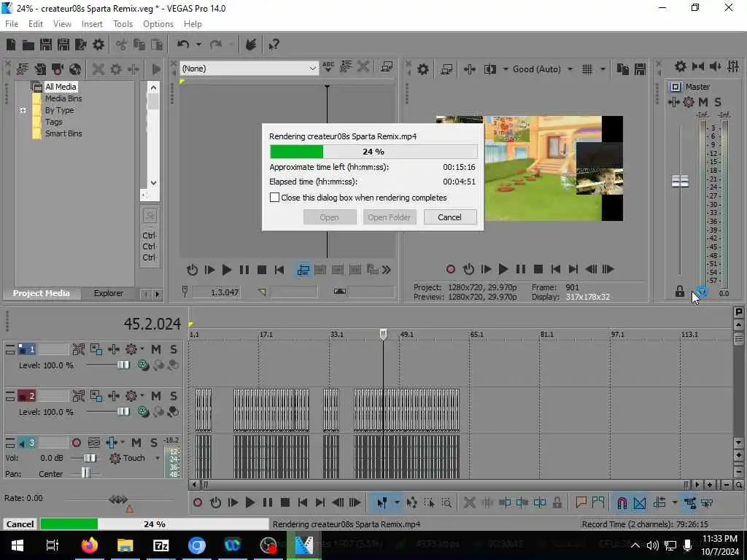This screenshot has width=747, height=560.
Task: Toggle Mute on audio track 3
Action: (x=136, y=443)
